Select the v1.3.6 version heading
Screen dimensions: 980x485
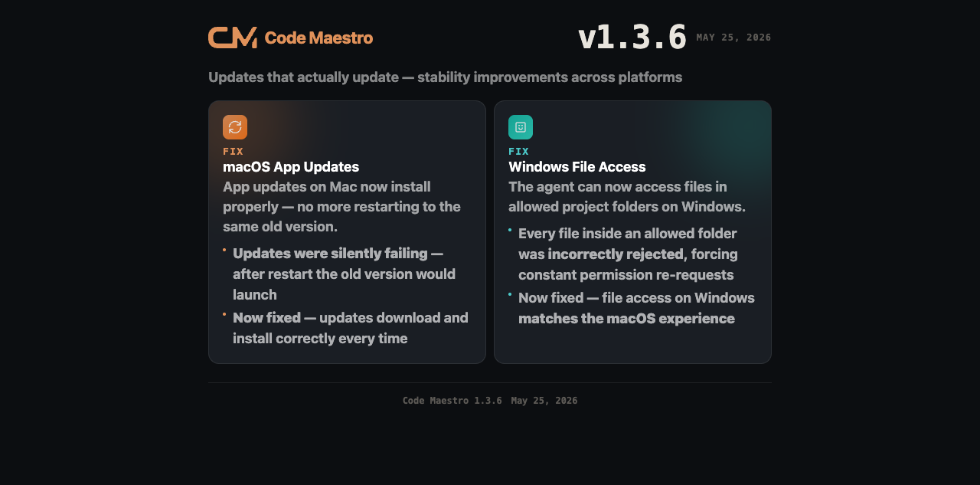click(632, 37)
